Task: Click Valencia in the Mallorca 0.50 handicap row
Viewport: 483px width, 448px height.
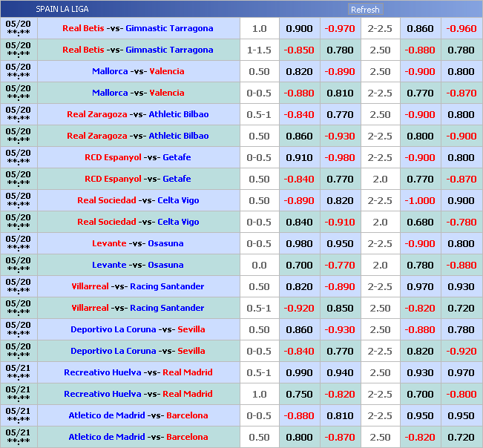Action: tap(166, 72)
